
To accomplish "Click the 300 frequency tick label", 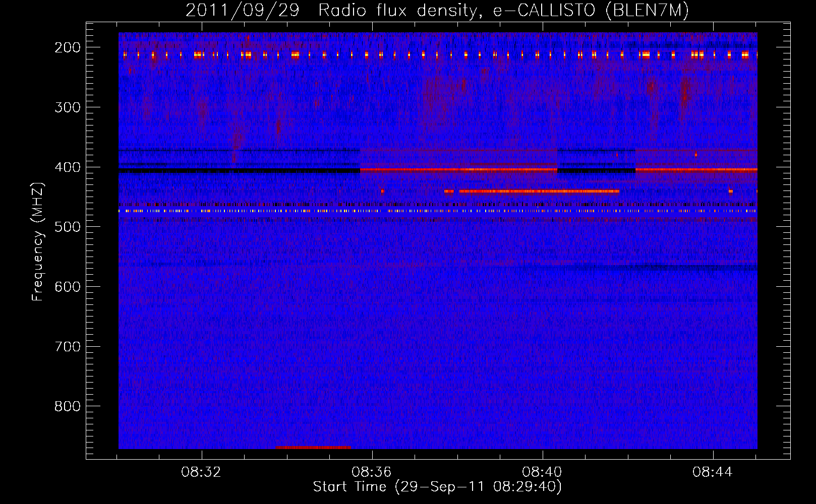I will (x=68, y=107).
